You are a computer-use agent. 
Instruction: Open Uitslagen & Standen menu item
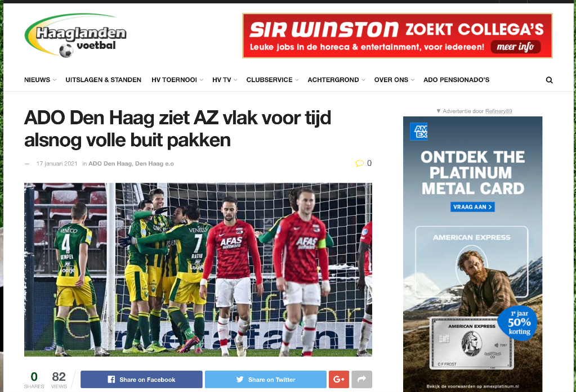(103, 80)
